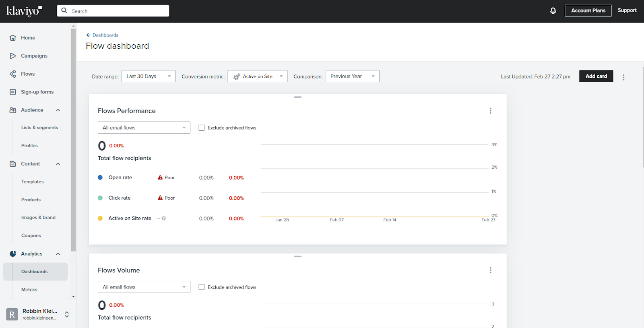Open Sign-up forms in sidebar
The height and width of the screenshot is (328, 644).
click(37, 92)
